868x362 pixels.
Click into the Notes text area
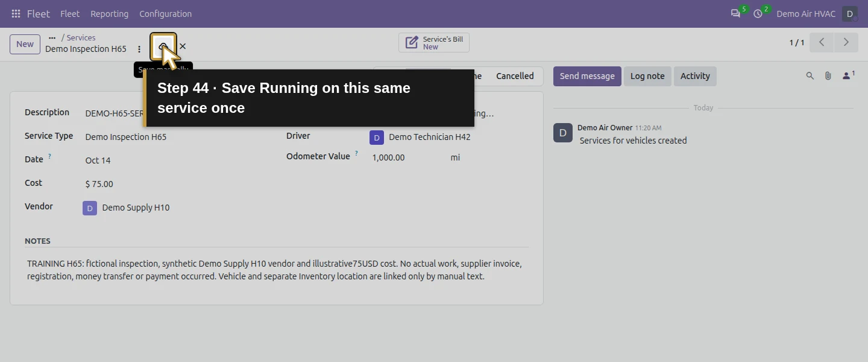tap(277, 270)
